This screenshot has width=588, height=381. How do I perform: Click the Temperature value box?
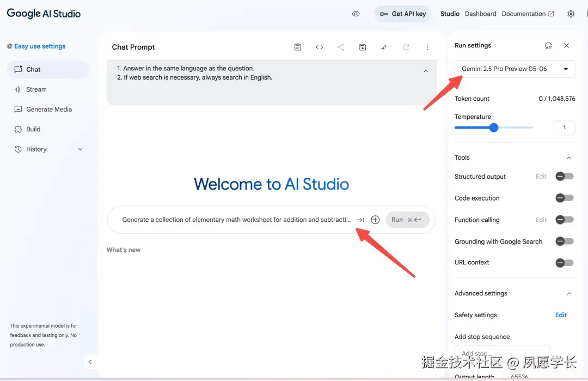coord(565,128)
